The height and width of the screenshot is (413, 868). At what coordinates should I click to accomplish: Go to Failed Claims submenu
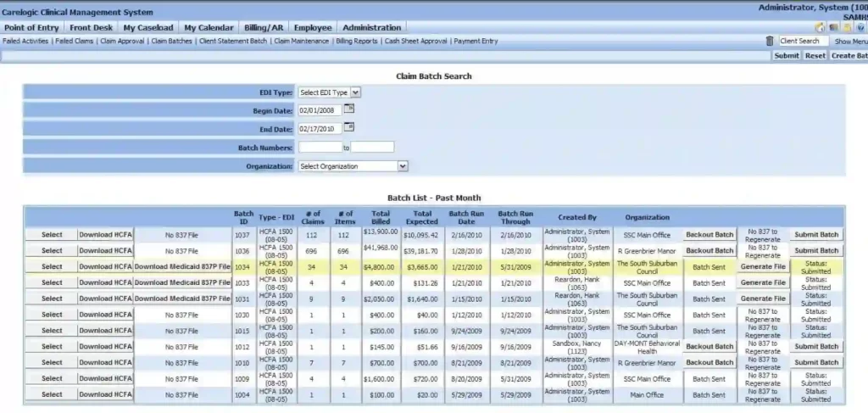(75, 41)
